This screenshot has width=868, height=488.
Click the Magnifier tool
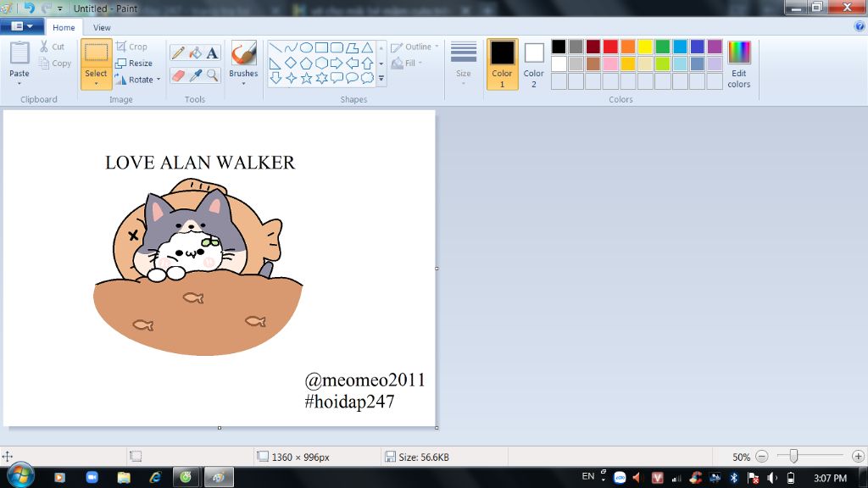pos(212,75)
